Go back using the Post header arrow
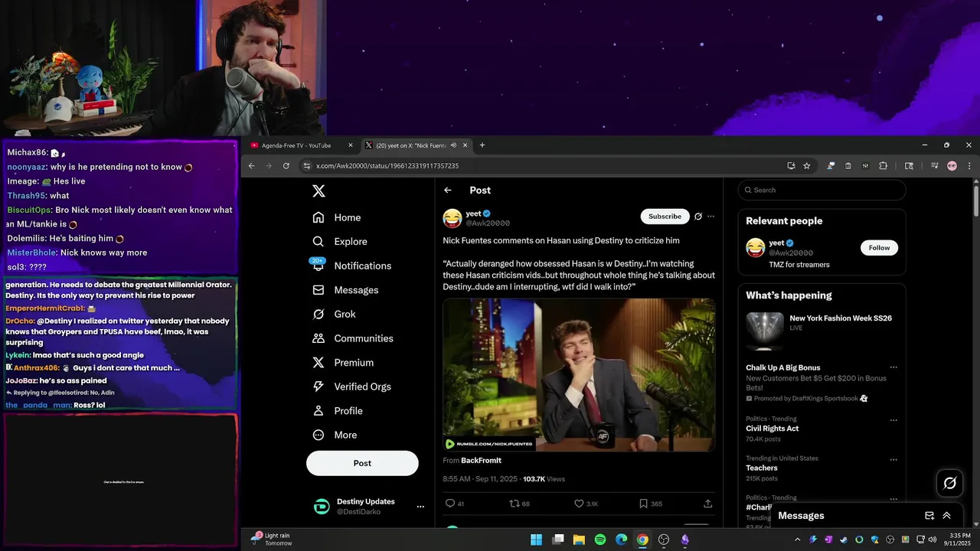 (448, 191)
